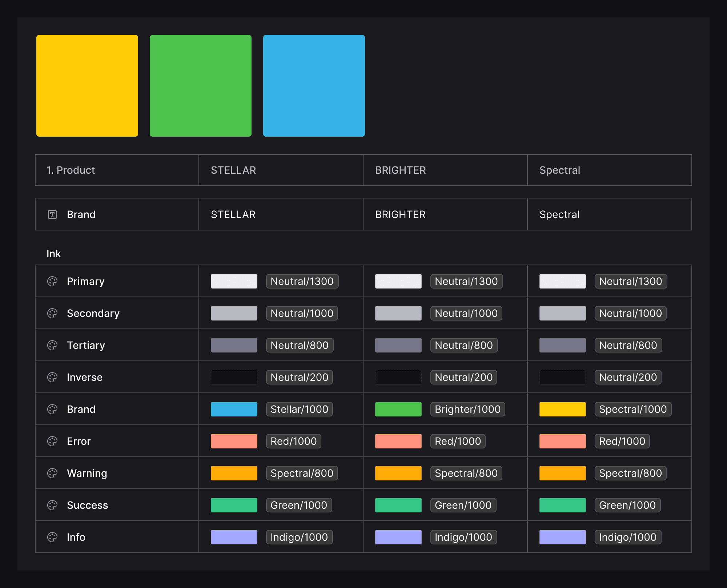This screenshot has height=588, width=727.
Task: Click the Red/1000 swatch in the STELLAR column
Action: tap(234, 441)
